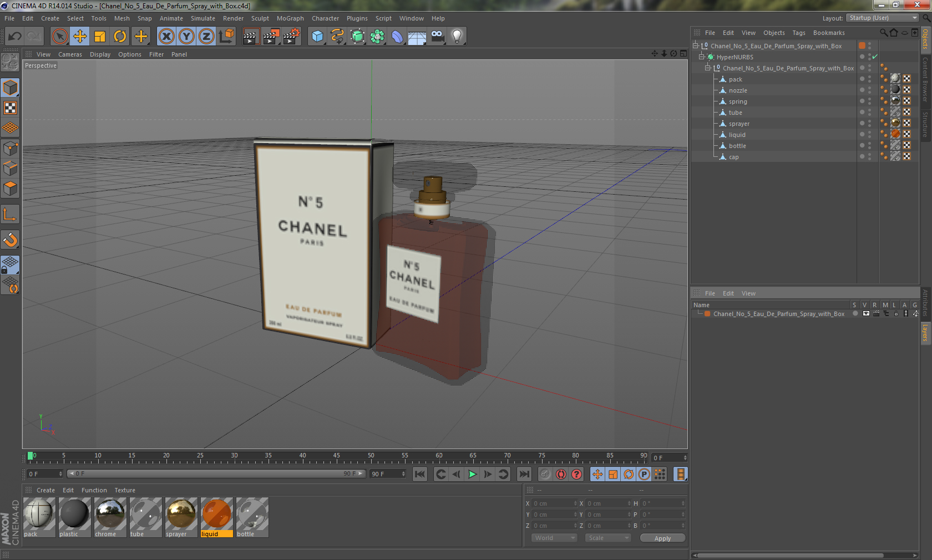Screen dimensions: 932x560
Task: Activate the Scale tool
Action: [x=100, y=37]
